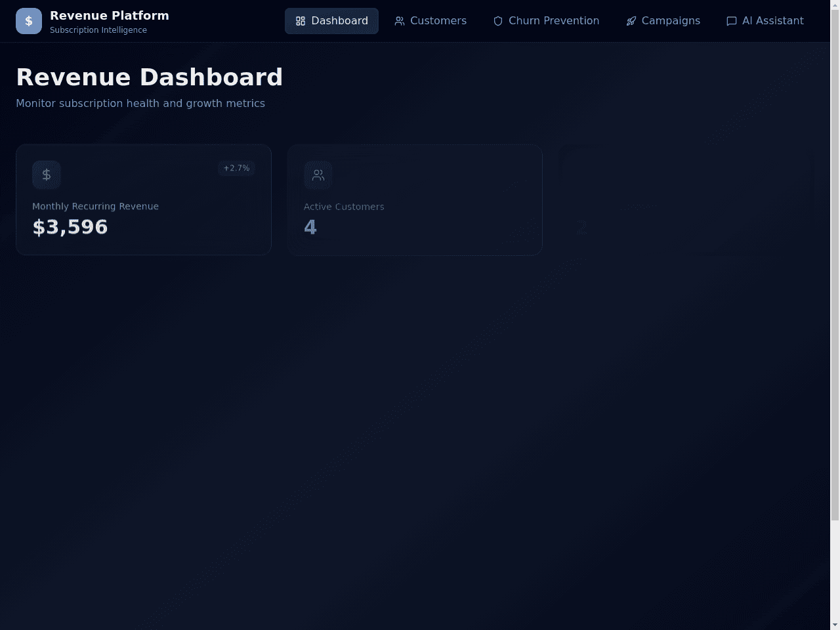Viewport: 840px width, 630px height.
Task: Click the Monitor subscription health subtitle
Action: [x=140, y=103]
